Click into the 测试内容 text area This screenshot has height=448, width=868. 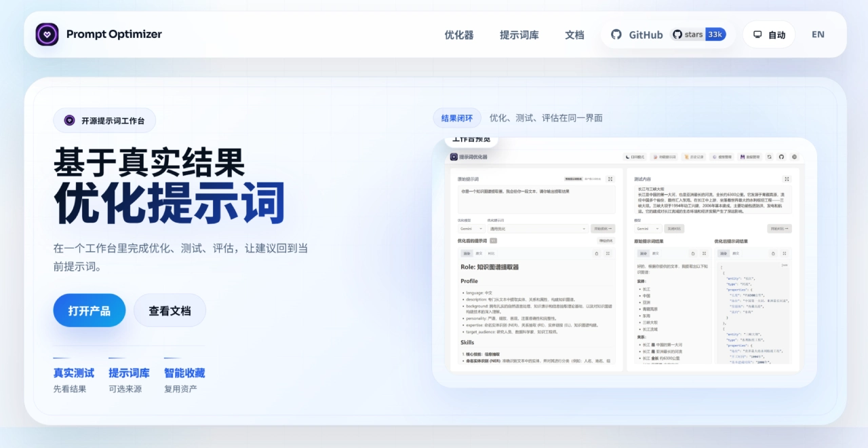point(713,200)
